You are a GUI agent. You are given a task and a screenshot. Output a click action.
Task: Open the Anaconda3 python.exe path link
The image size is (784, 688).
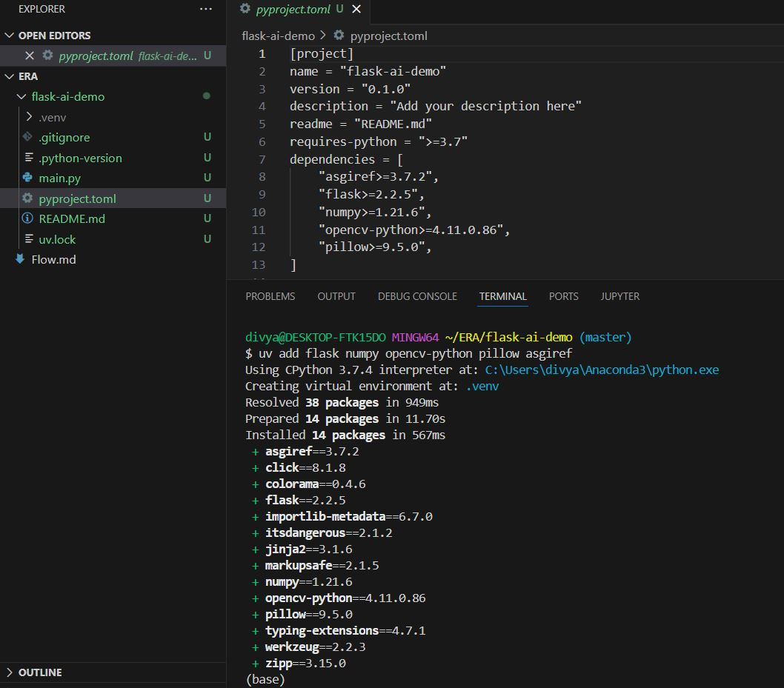602,370
